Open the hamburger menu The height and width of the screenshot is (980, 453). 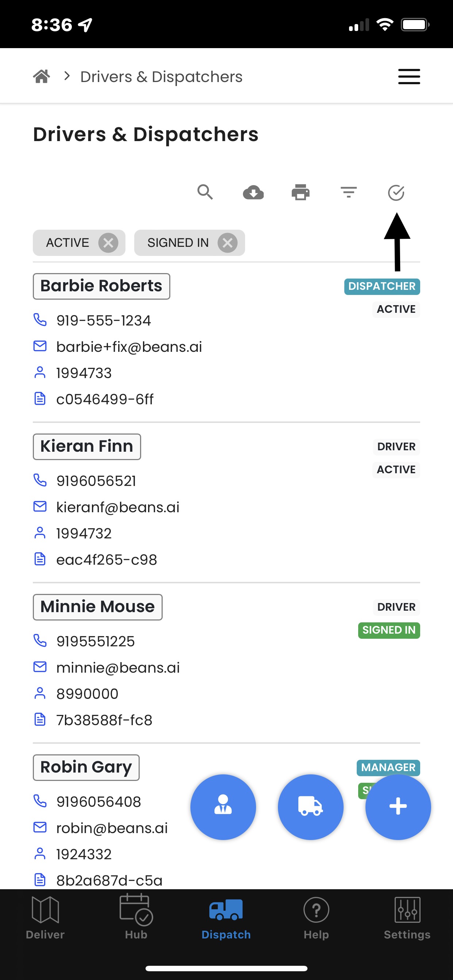[x=409, y=77]
